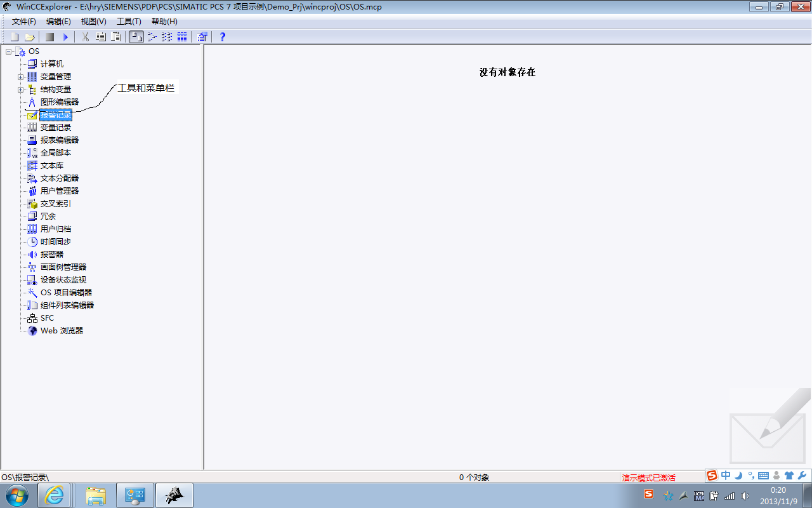Click the 计算机 tree label
Viewport: 812px width, 508px height.
(x=52, y=64)
